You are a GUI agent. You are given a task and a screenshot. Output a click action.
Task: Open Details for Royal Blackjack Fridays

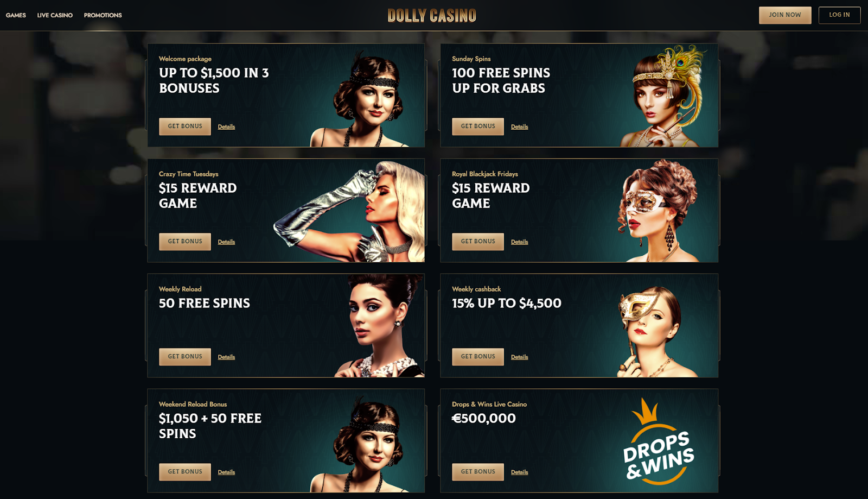tap(519, 242)
